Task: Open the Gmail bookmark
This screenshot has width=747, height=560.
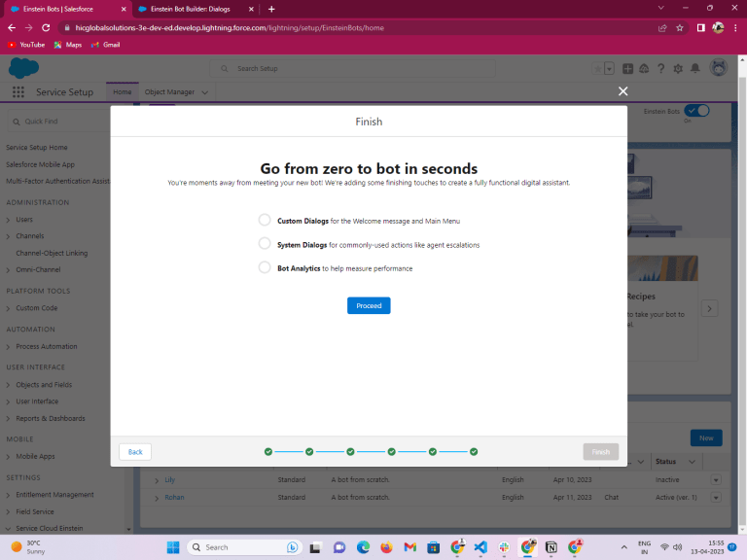Action: coord(105,45)
